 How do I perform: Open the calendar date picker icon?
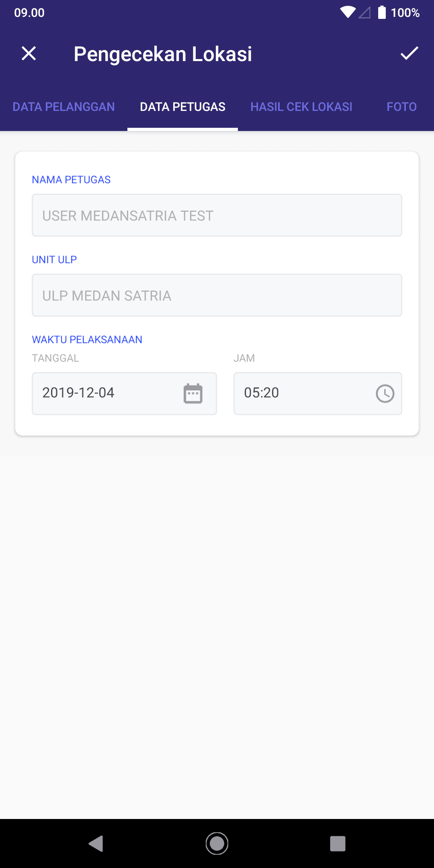(x=193, y=393)
